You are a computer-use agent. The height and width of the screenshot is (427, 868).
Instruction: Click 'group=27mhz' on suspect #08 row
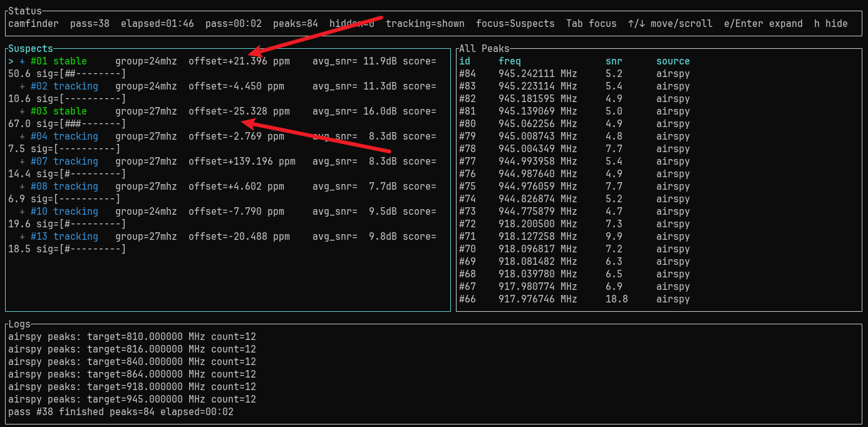(x=147, y=187)
